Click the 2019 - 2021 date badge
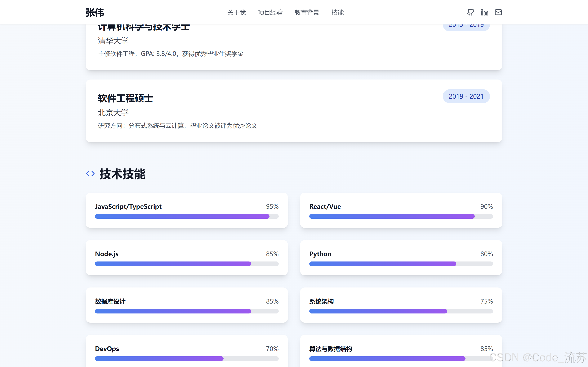The width and height of the screenshot is (588, 367). 466,96
